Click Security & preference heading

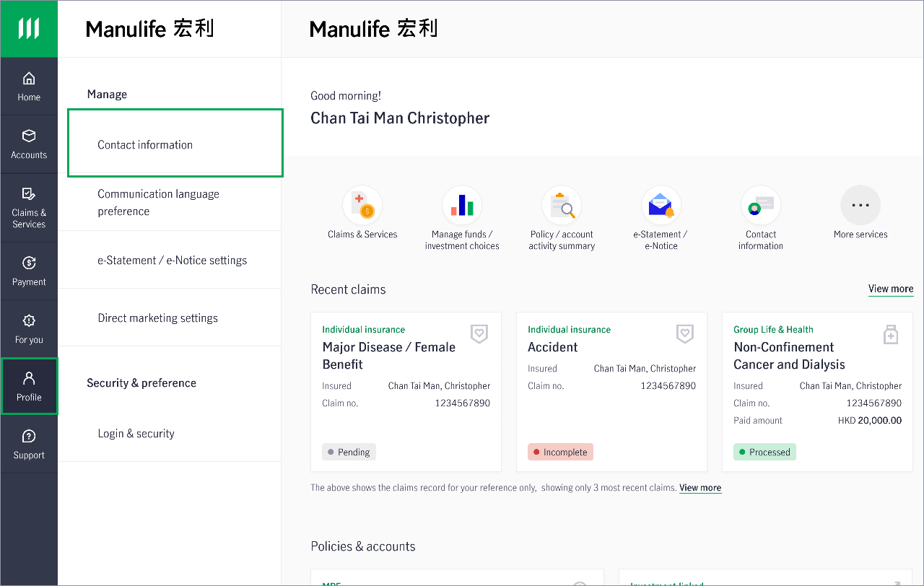point(141,383)
